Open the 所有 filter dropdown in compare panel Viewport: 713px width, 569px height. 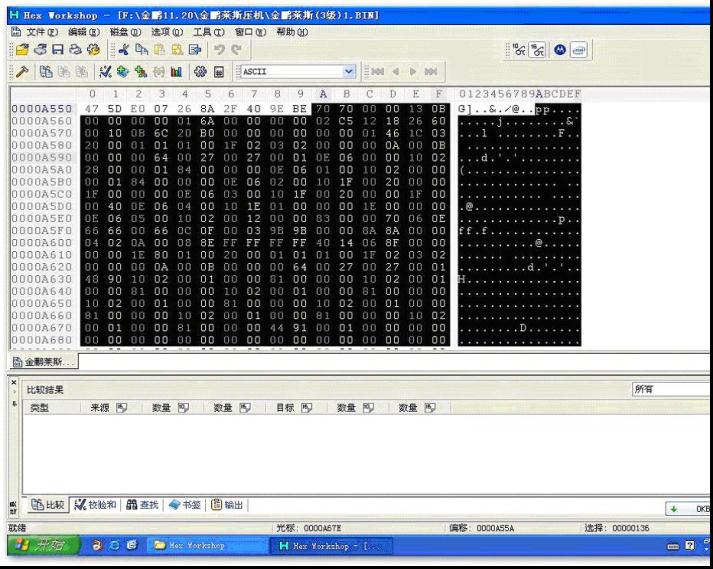[671, 389]
